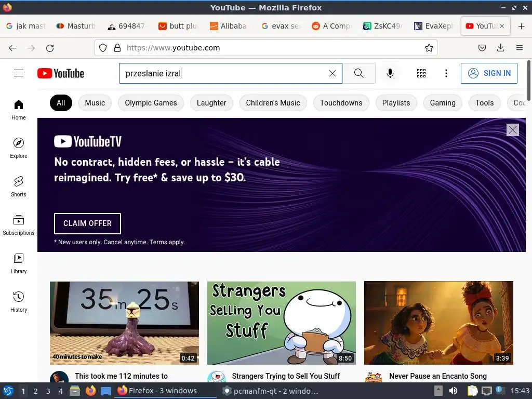This screenshot has height=399, width=532.
Task: Start voice search with the microphone icon
Action: click(x=390, y=73)
